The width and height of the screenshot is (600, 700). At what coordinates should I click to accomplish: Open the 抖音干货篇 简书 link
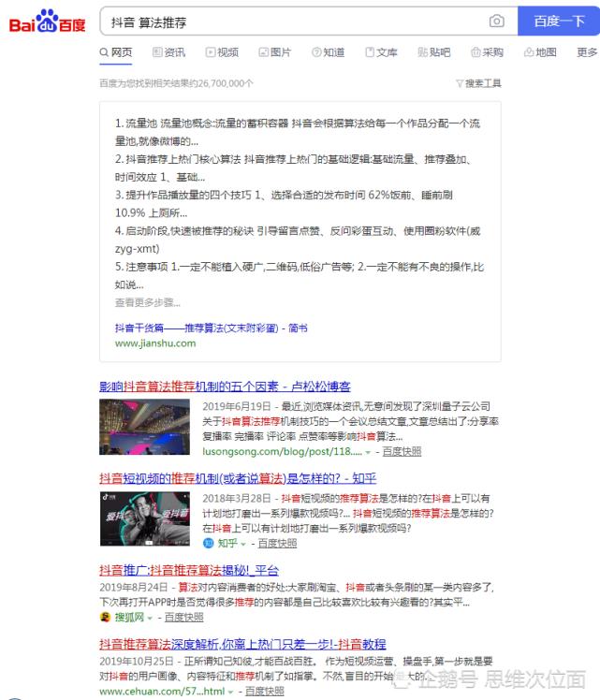coord(212,328)
